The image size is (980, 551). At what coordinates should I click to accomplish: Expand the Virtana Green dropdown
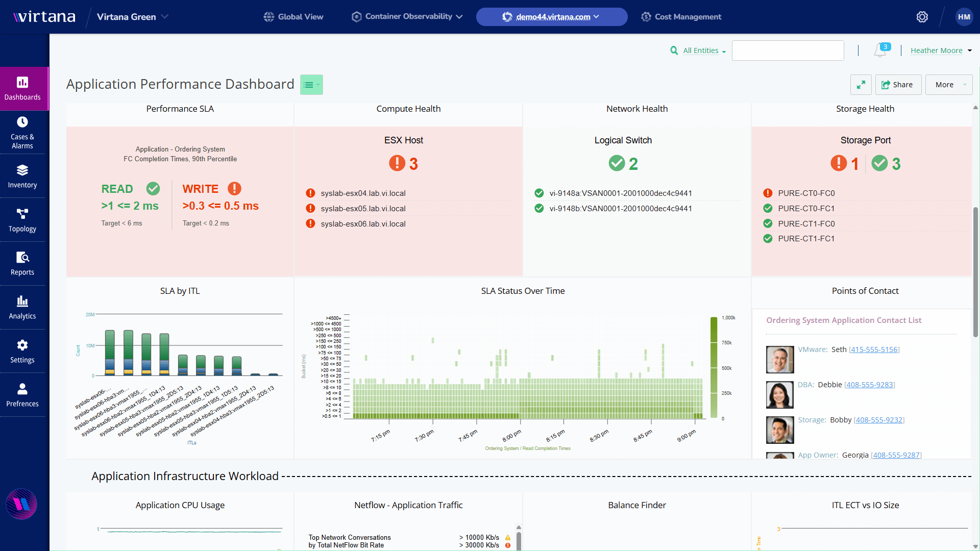click(133, 17)
